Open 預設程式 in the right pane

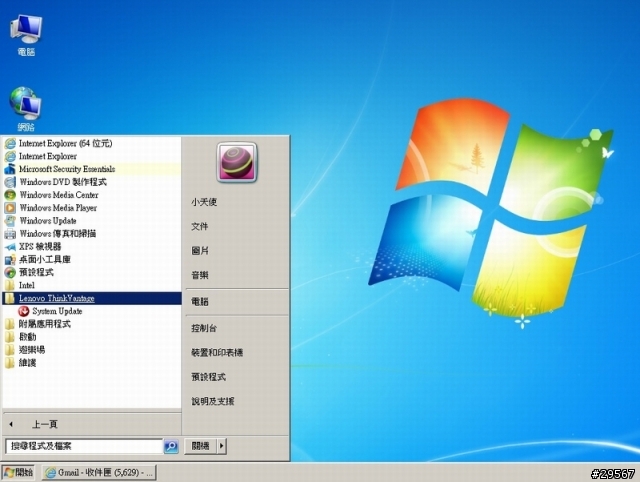[x=209, y=377]
